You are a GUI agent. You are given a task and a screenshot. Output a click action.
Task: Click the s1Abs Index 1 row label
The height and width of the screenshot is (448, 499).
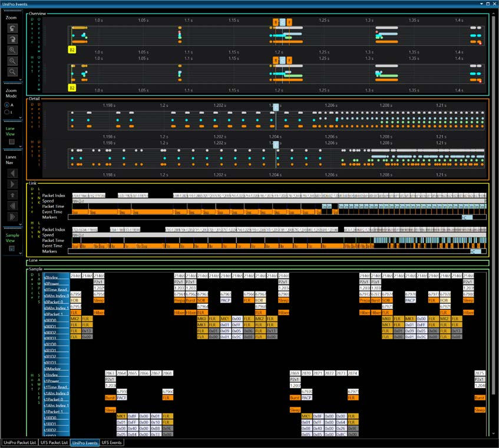click(x=57, y=406)
